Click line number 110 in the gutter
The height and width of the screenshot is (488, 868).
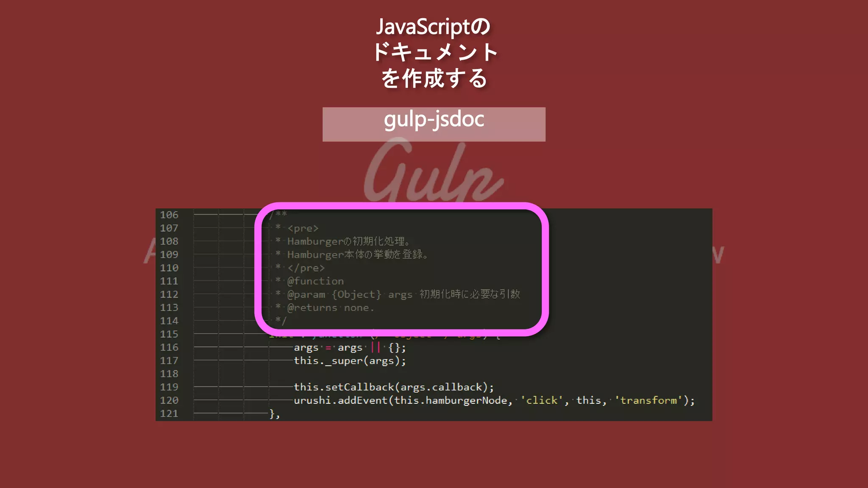[x=169, y=268]
